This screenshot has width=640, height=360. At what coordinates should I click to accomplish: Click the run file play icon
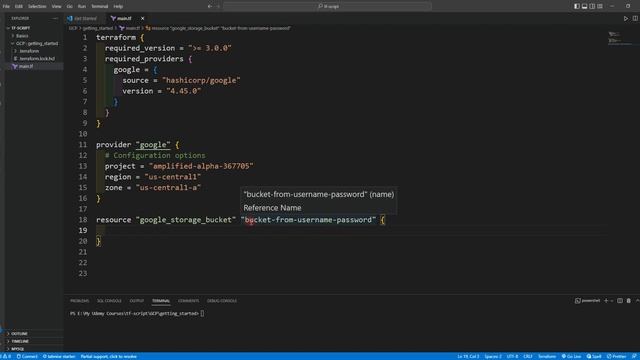pos(626,18)
